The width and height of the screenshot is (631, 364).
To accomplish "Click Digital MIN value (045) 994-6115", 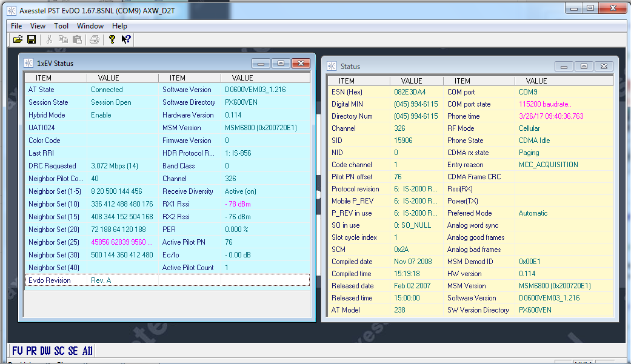I will [x=416, y=104].
